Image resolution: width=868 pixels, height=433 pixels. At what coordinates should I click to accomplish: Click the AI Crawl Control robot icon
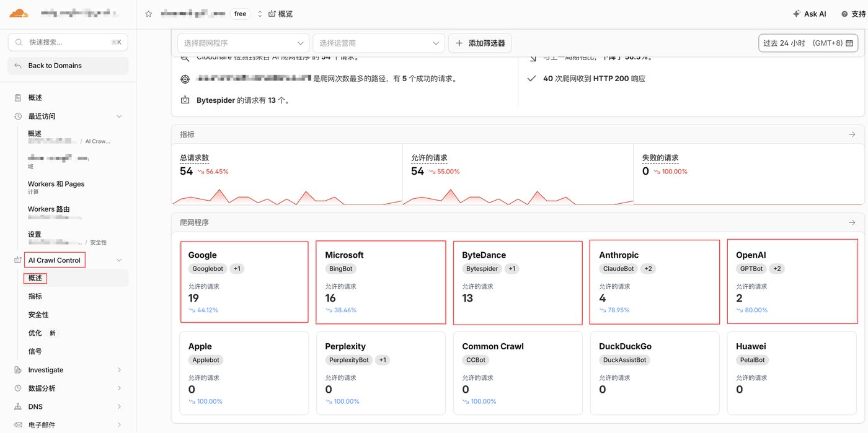[17, 260]
